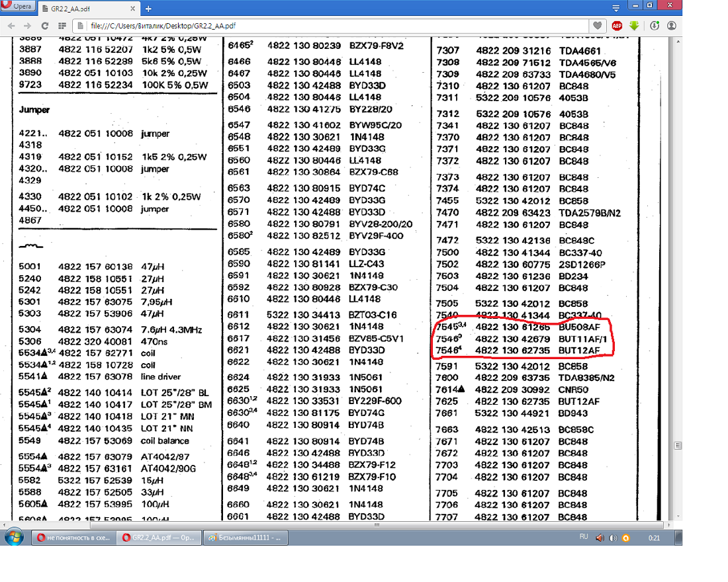This screenshot has height=582, width=728.
Task: Open the Adblock Plus extension icon
Action: click(x=617, y=26)
